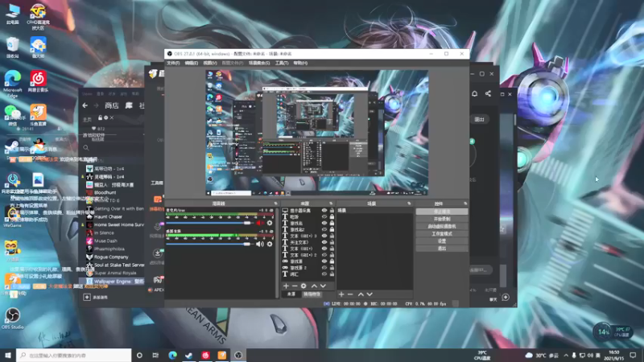Move scene down with down arrow
This screenshot has height=362, width=644.
tap(369, 294)
